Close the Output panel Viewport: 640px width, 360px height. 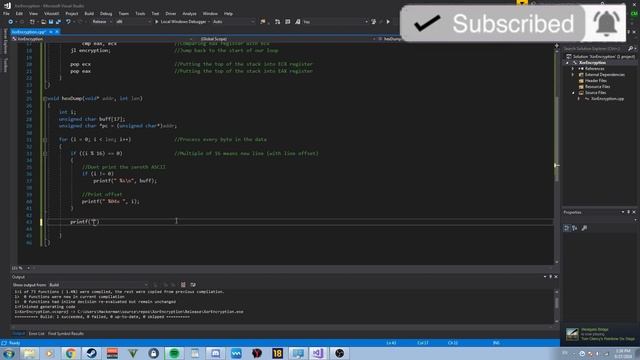(x=556, y=277)
